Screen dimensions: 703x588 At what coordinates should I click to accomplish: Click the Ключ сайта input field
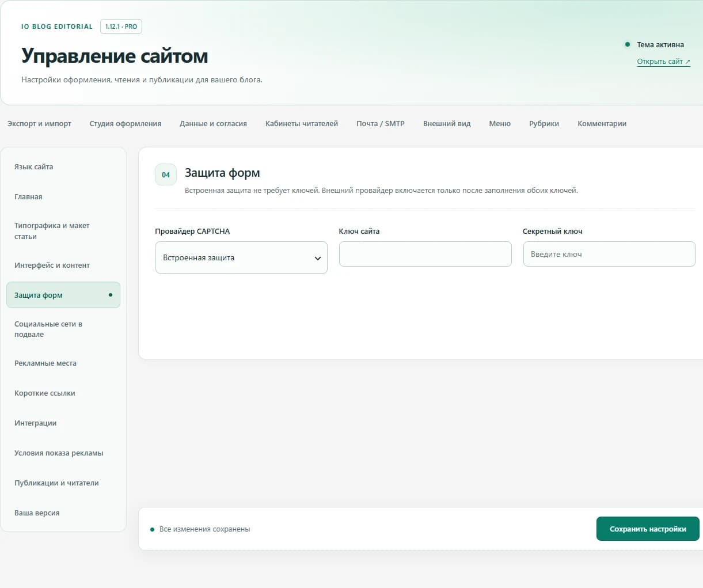(425, 254)
